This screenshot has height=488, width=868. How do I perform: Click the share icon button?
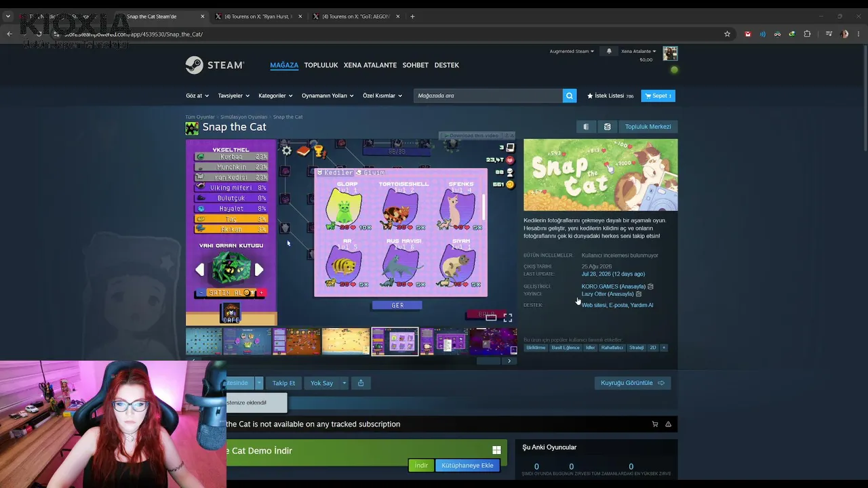tap(361, 383)
